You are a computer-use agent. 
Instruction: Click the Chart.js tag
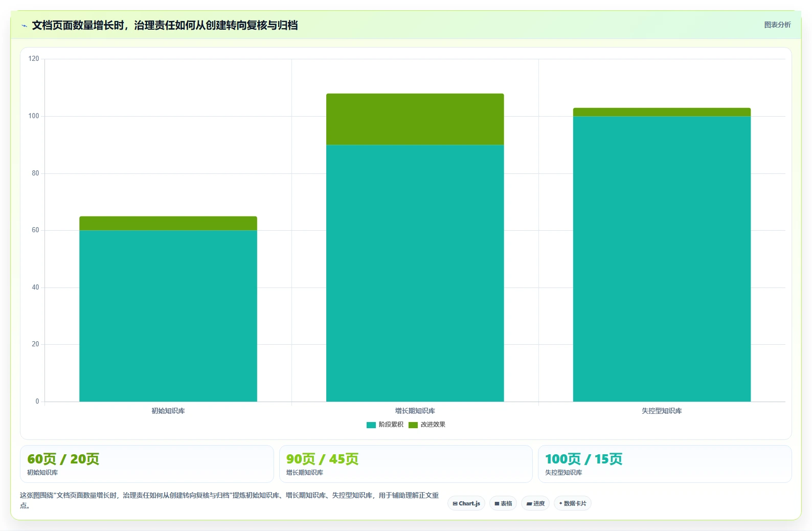[x=466, y=503]
